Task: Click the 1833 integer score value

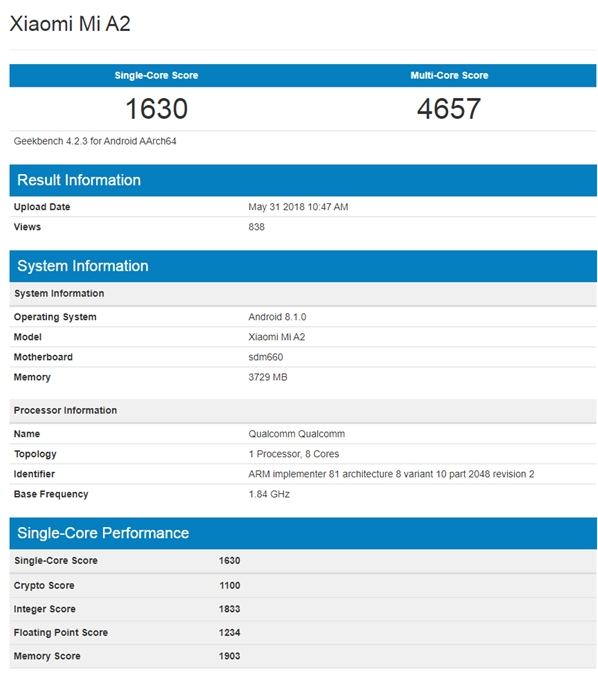Action: tap(229, 609)
